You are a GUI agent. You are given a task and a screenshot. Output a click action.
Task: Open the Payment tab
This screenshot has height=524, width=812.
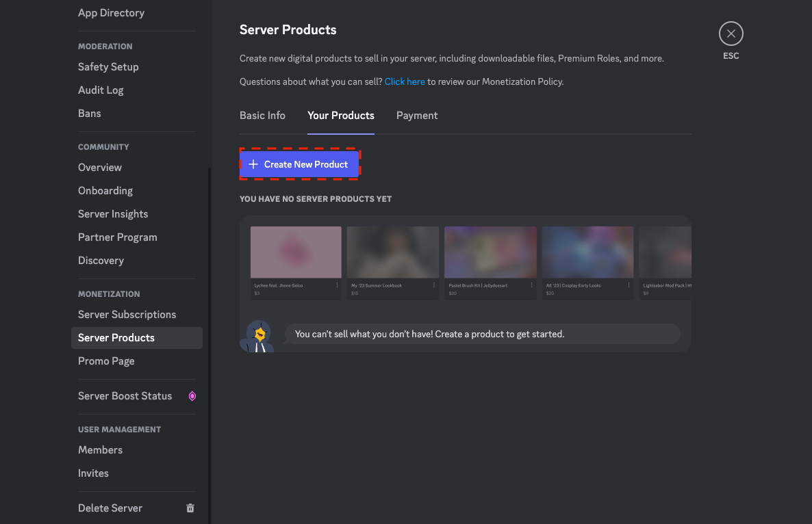point(417,115)
